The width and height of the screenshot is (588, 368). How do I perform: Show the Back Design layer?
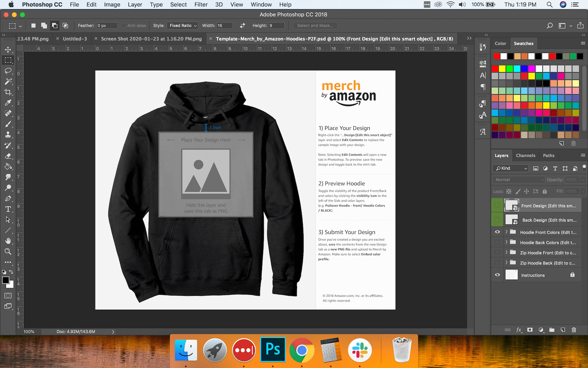coord(497,220)
